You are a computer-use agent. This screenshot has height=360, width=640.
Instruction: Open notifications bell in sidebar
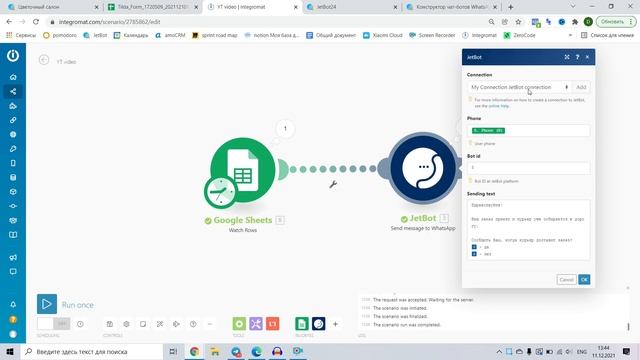(13, 304)
